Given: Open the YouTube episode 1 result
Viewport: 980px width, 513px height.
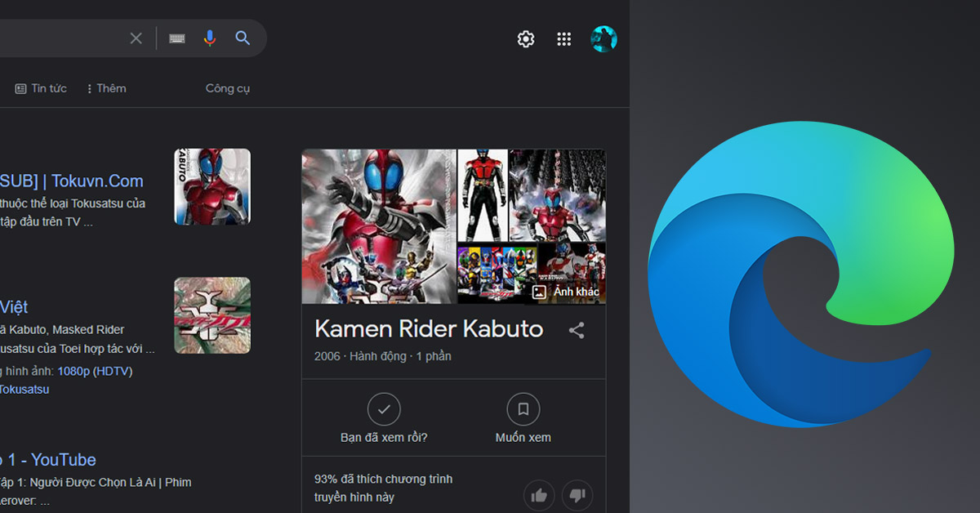Looking at the screenshot, I should pos(48,460).
